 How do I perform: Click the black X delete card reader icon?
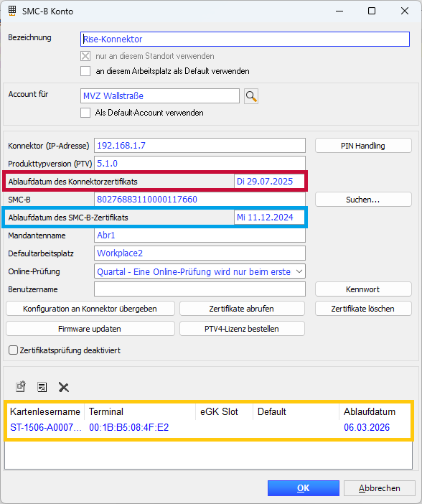[x=64, y=387]
